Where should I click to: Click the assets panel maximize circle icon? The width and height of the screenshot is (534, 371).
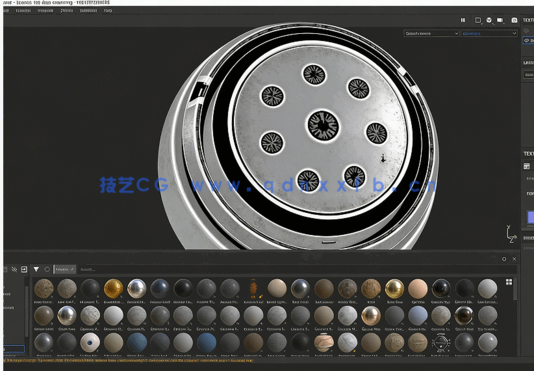pyautogui.click(x=504, y=259)
